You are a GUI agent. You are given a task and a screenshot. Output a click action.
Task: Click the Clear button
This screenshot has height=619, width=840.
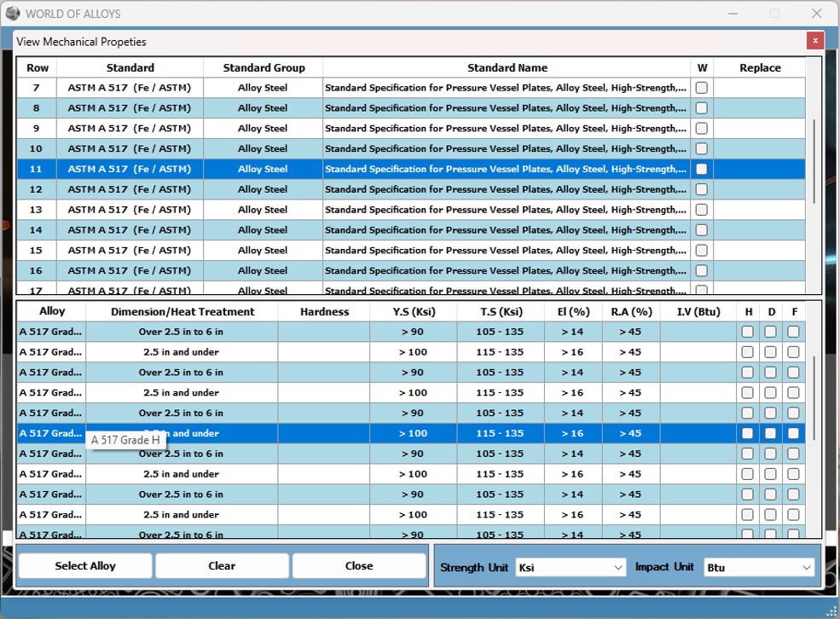[x=222, y=566]
